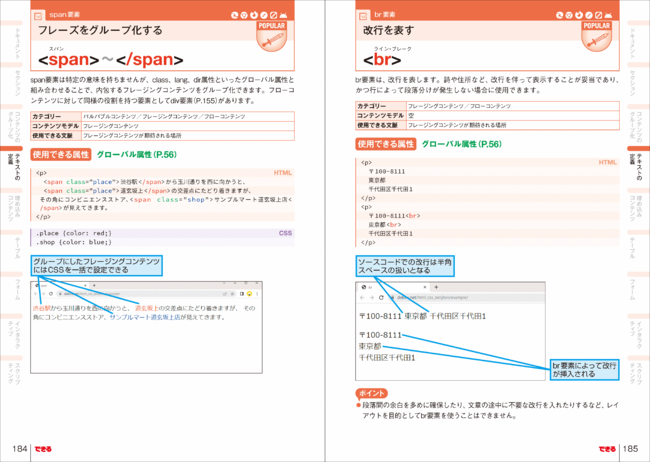The height and width of the screenshot is (463, 650).
Task: Open グローバル属性 (P.56) link on span page
Action: click(137, 155)
